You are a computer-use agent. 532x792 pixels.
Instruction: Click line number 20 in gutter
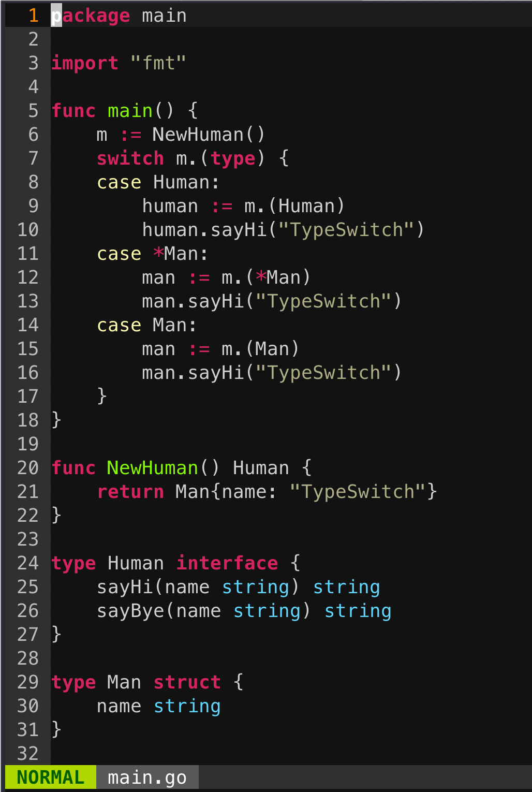pos(28,468)
